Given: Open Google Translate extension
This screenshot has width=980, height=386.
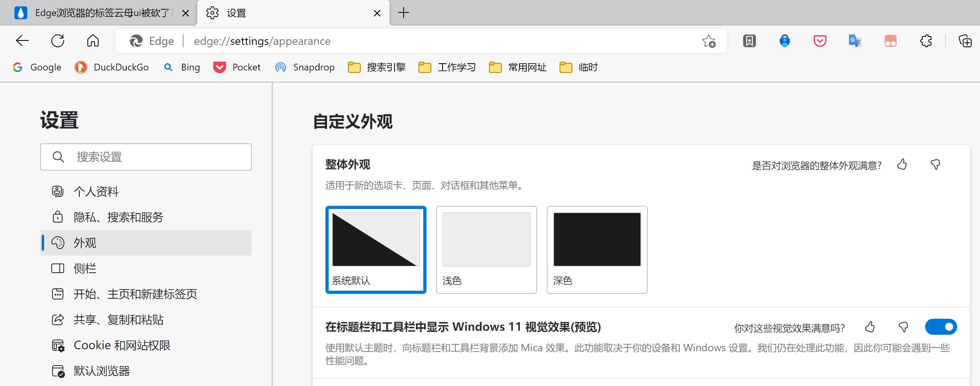Looking at the screenshot, I should (855, 41).
